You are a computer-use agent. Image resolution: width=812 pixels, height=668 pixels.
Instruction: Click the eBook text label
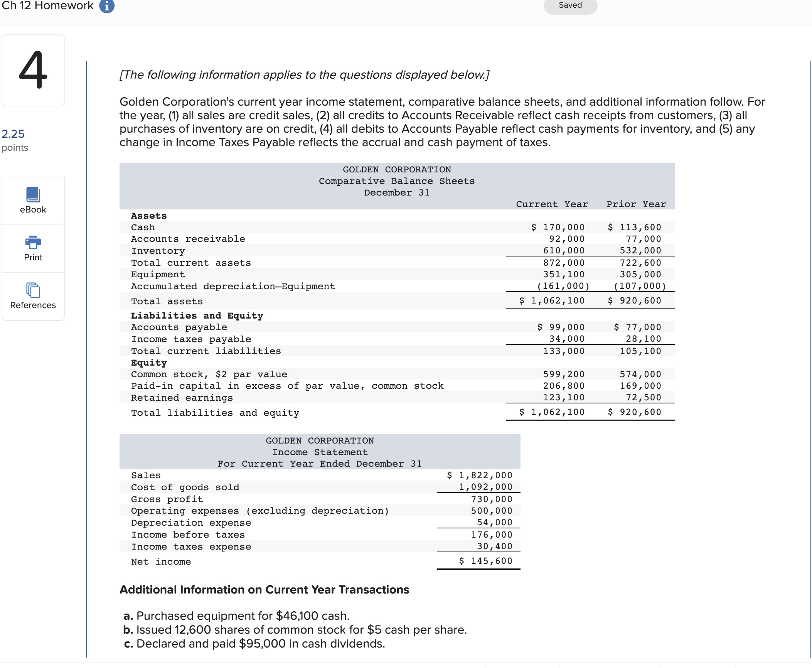pyautogui.click(x=33, y=209)
